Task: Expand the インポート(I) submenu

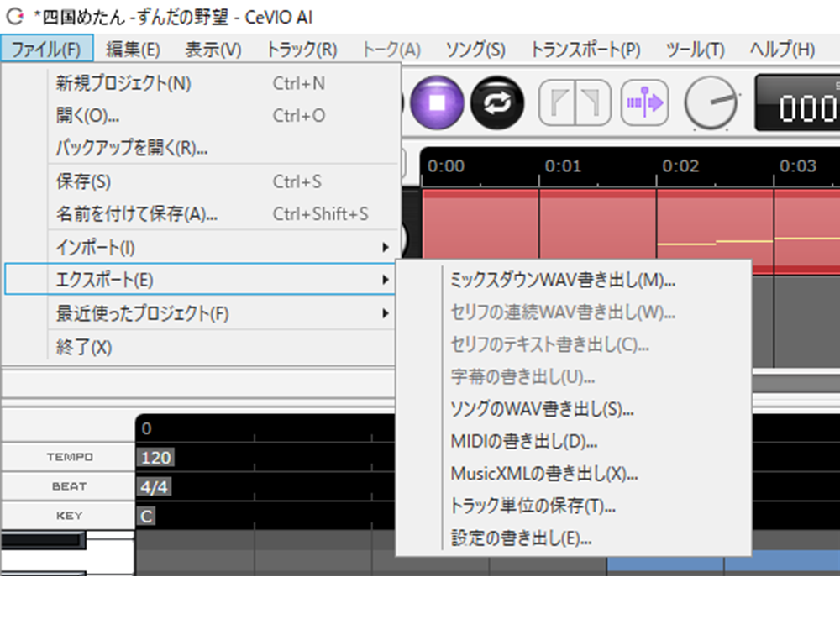Action: (x=202, y=247)
